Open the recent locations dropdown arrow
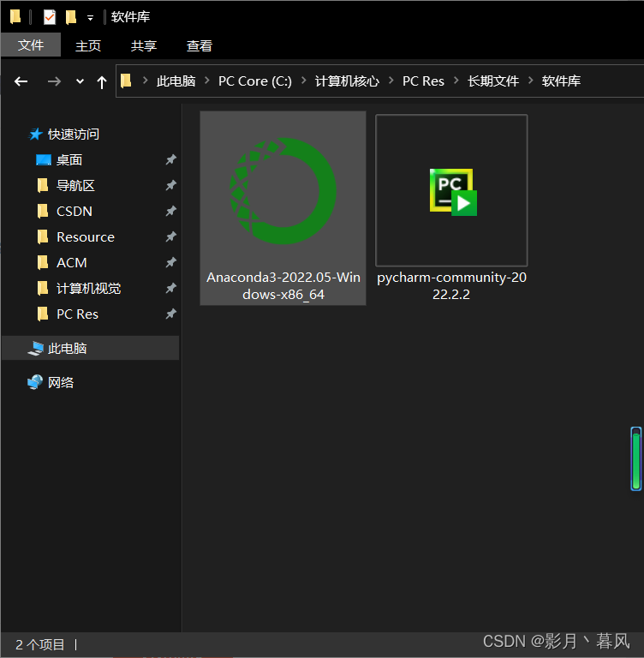The image size is (644, 658). pyautogui.click(x=80, y=81)
